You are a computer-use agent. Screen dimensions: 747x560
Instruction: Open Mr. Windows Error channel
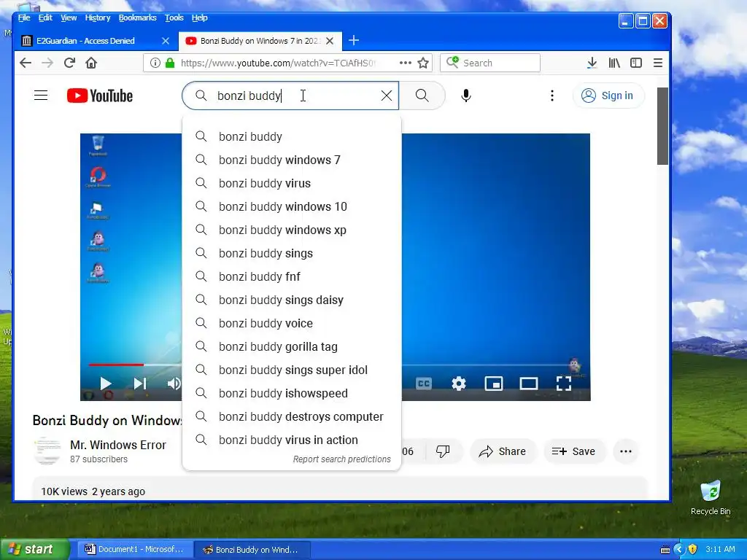[117, 445]
